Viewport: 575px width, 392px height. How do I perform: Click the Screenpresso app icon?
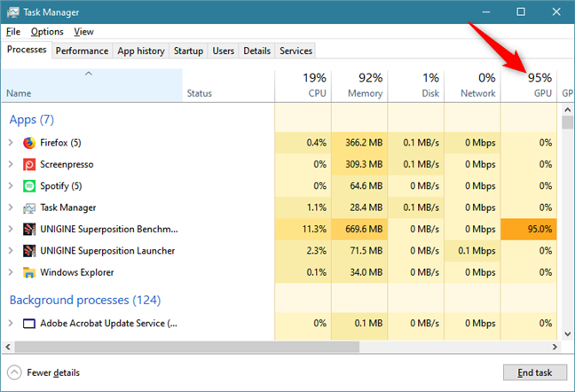pos(29,164)
